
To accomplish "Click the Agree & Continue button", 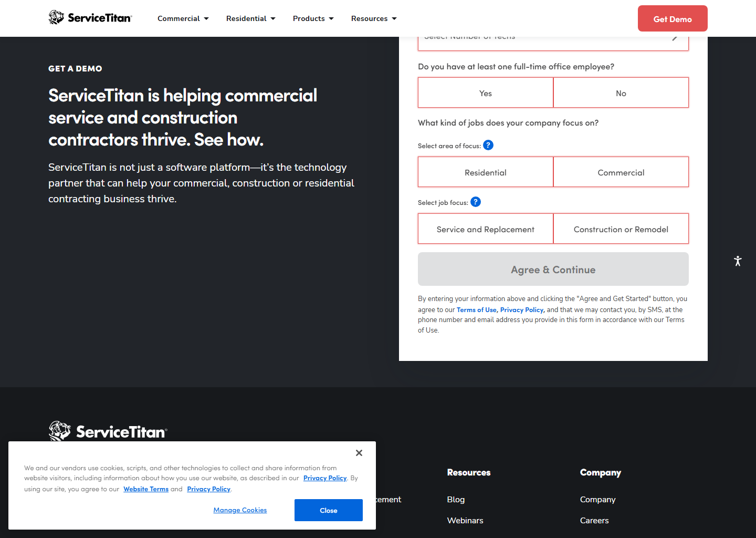I will (553, 269).
